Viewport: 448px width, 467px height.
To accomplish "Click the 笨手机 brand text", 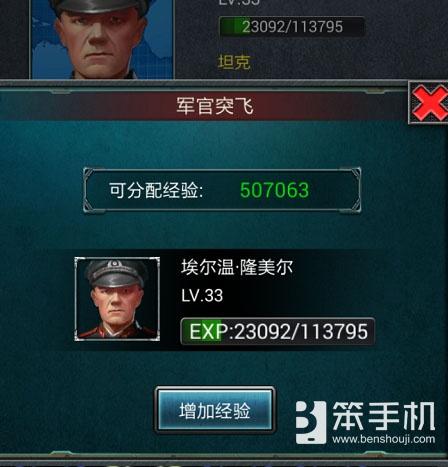I will click(x=384, y=416).
